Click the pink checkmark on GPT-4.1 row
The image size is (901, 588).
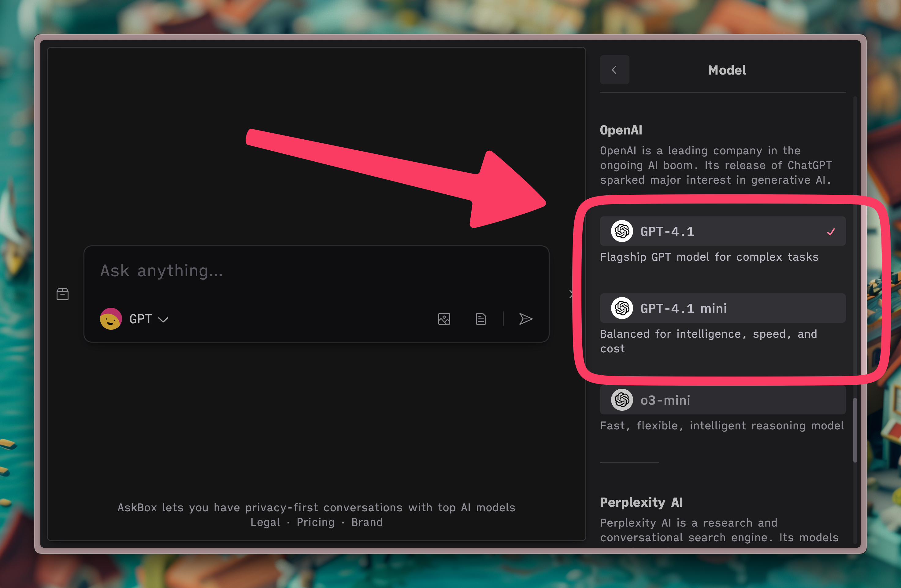pos(831,232)
